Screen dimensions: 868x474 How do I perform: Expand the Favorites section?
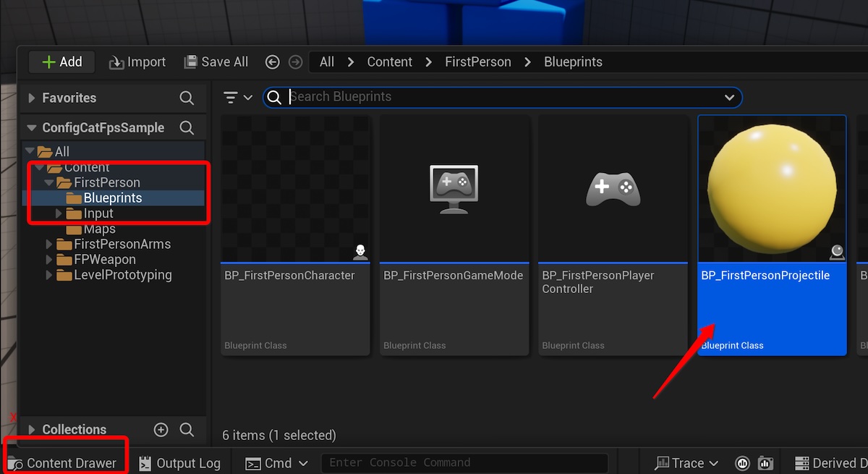click(x=31, y=98)
